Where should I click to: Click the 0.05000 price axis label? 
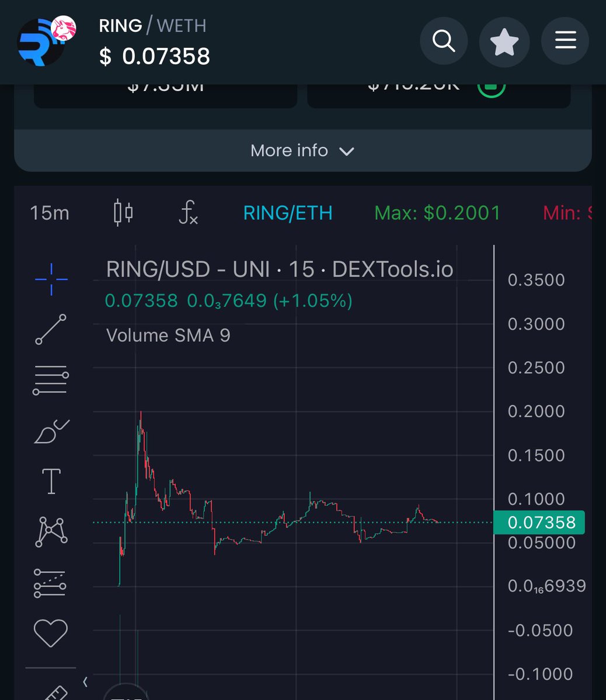542,543
